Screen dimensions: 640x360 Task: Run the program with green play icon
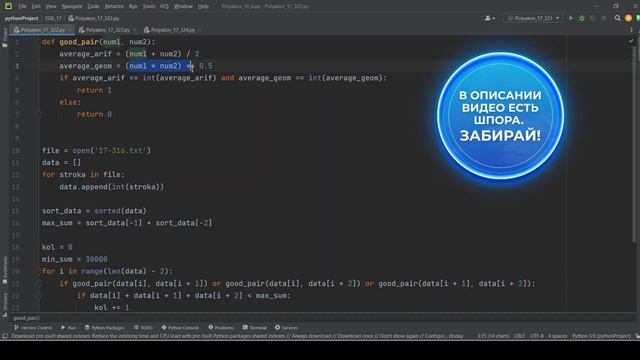tap(571, 18)
